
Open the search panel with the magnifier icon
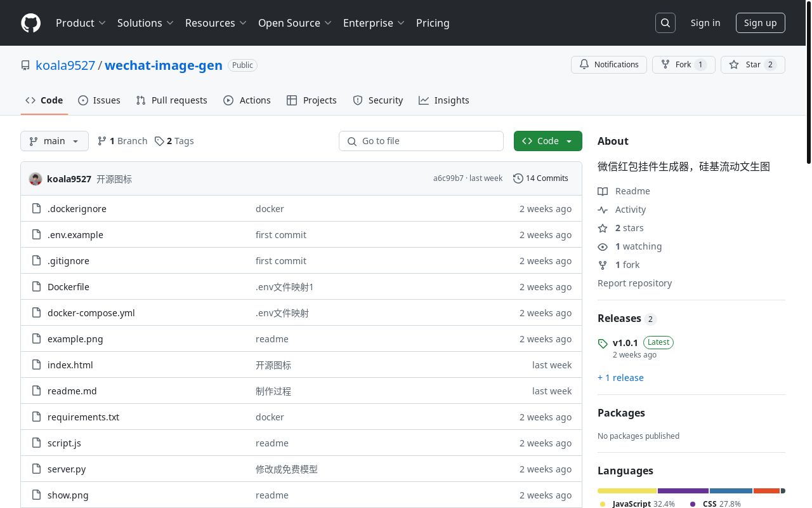(665, 22)
